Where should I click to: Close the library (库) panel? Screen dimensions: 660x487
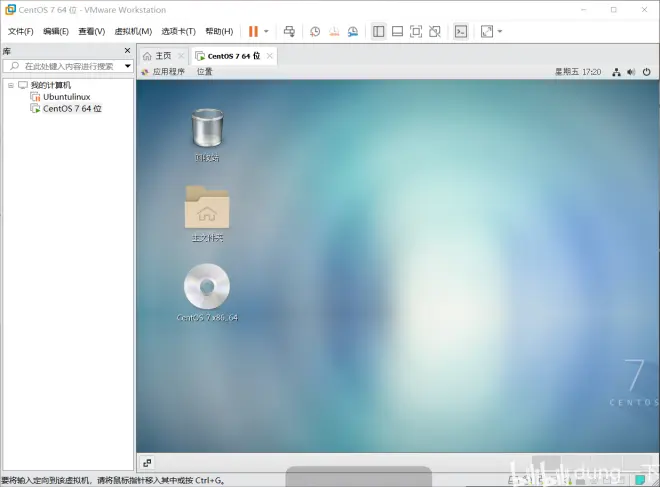coord(128,51)
